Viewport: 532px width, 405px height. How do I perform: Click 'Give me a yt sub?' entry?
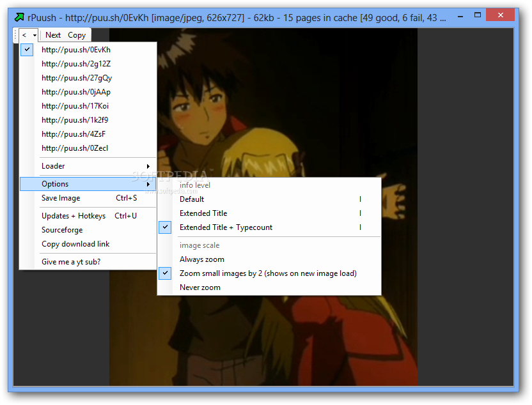[88, 262]
